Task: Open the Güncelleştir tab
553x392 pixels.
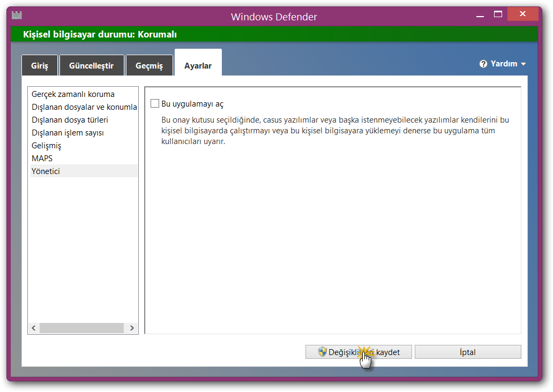Action: pos(92,65)
